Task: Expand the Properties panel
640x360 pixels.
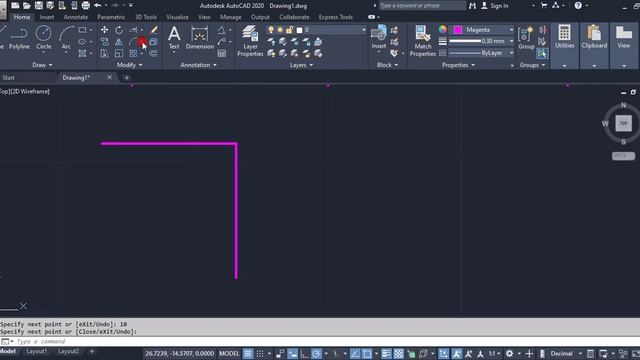Action: pyautogui.click(x=458, y=65)
